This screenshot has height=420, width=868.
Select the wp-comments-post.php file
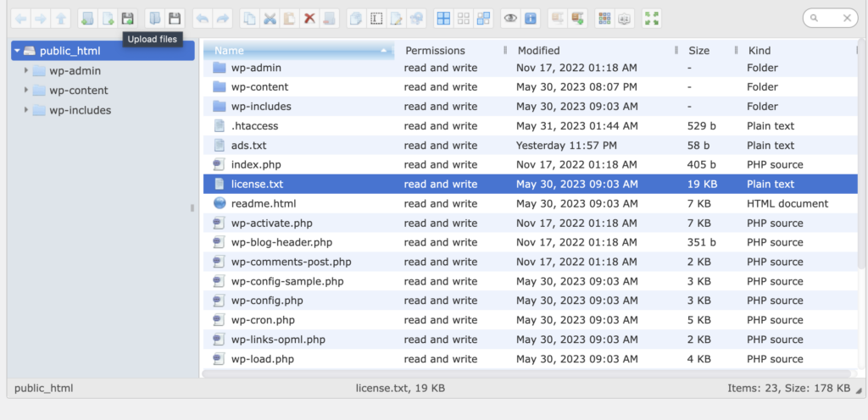point(531,262)
